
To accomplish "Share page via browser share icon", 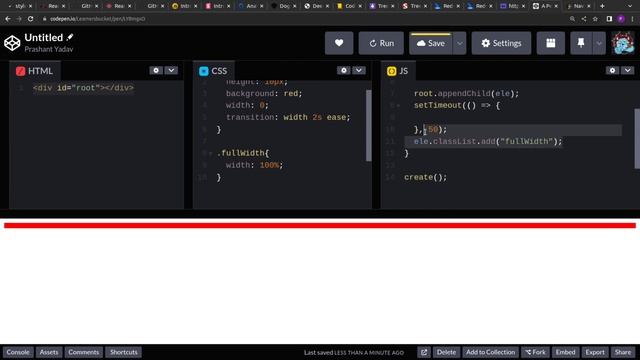I will (584, 19).
